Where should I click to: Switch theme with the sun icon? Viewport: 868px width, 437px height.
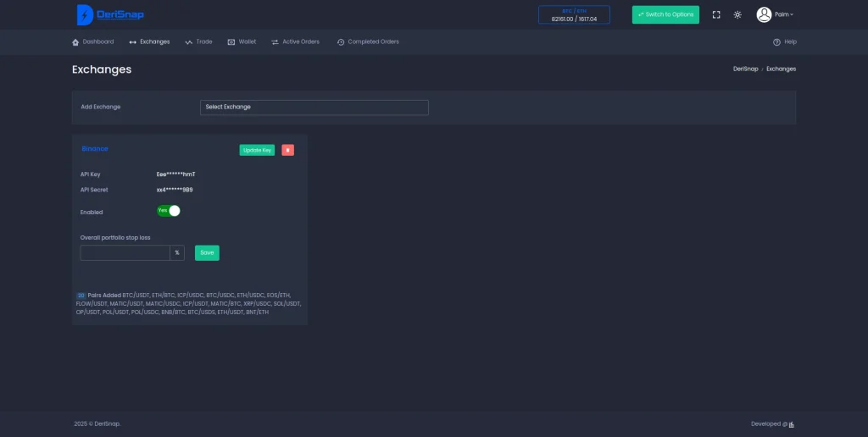[x=737, y=14]
